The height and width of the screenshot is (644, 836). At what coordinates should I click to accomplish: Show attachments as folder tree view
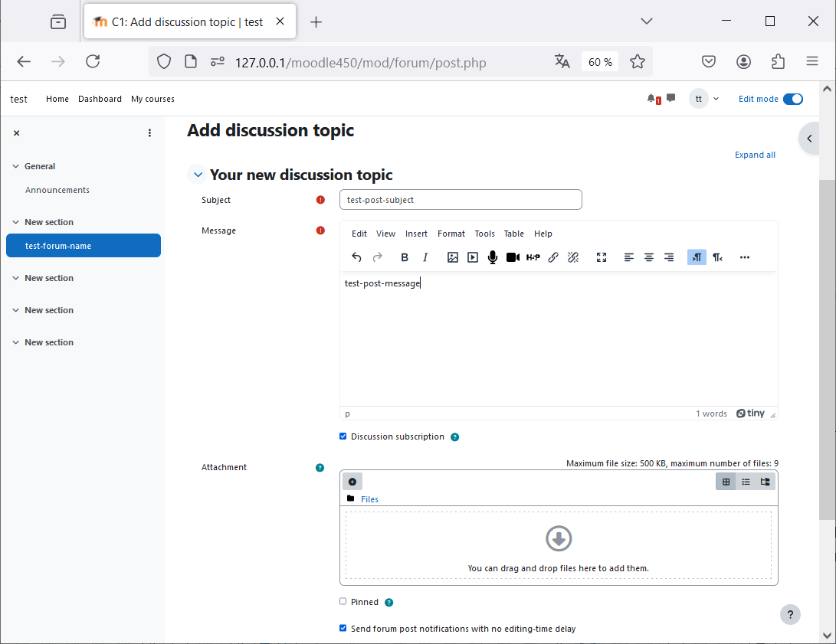(765, 482)
